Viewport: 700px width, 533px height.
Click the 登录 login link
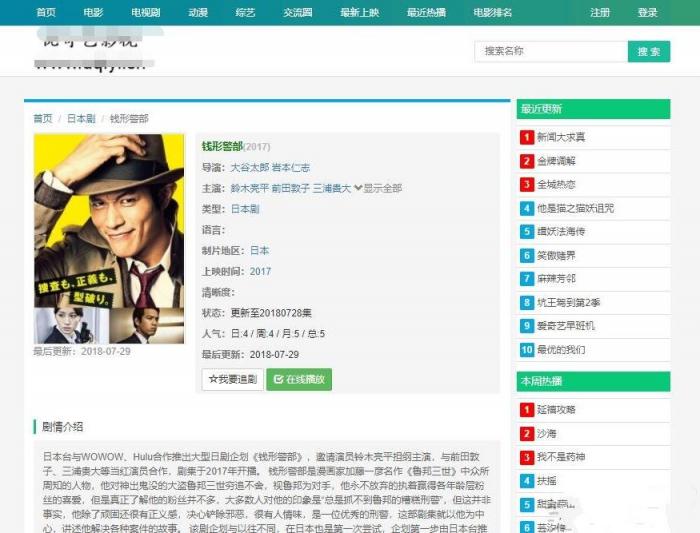point(647,13)
